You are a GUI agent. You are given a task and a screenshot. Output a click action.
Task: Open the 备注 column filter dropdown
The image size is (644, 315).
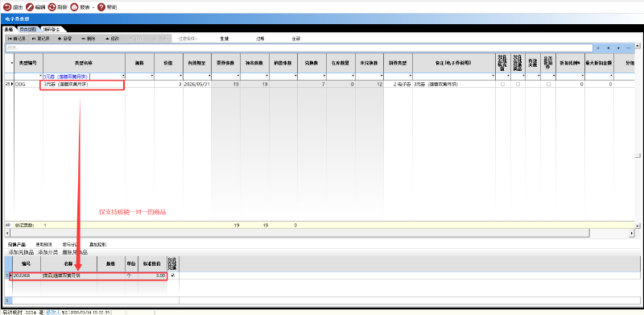(493, 77)
